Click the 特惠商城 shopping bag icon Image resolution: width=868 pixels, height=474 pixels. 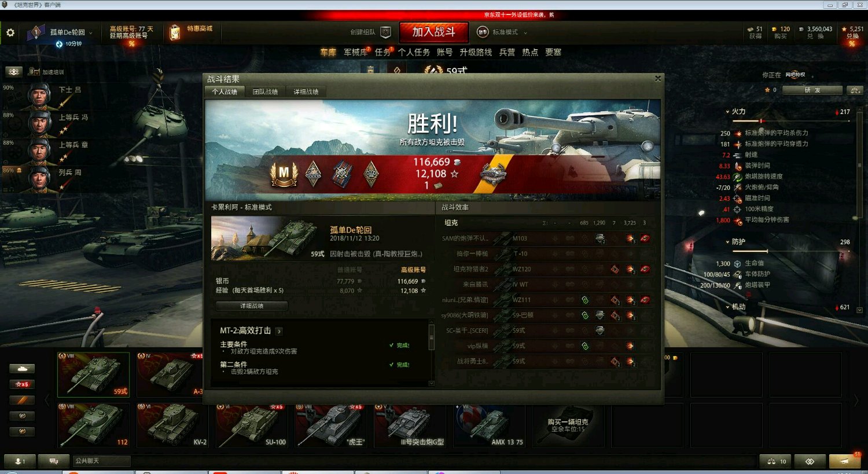click(175, 32)
